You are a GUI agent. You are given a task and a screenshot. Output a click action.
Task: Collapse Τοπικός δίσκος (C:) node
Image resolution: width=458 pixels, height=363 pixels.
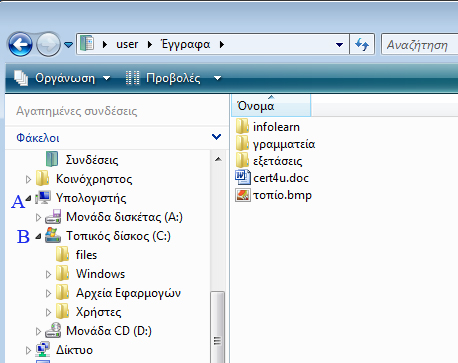point(39,236)
